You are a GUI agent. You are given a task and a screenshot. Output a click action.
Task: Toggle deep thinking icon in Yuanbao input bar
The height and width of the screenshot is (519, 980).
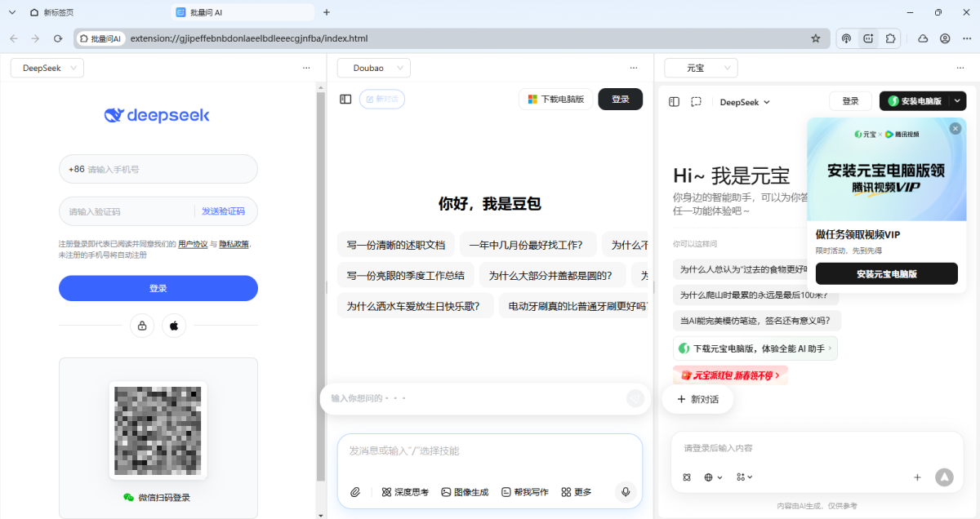tap(687, 477)
